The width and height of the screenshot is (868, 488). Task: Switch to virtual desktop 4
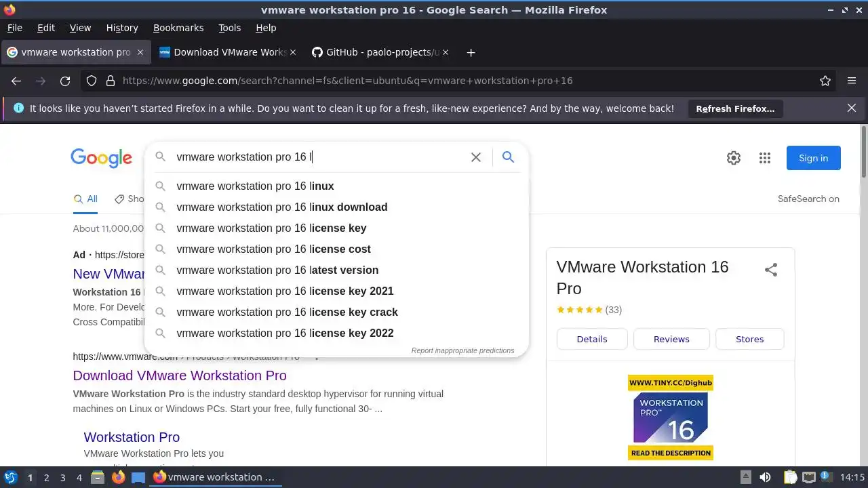(x=79, y=478)
